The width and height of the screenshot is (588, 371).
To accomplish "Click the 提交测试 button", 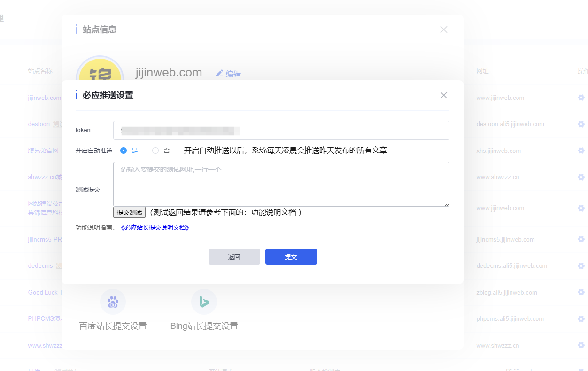I will click(130, 212).
